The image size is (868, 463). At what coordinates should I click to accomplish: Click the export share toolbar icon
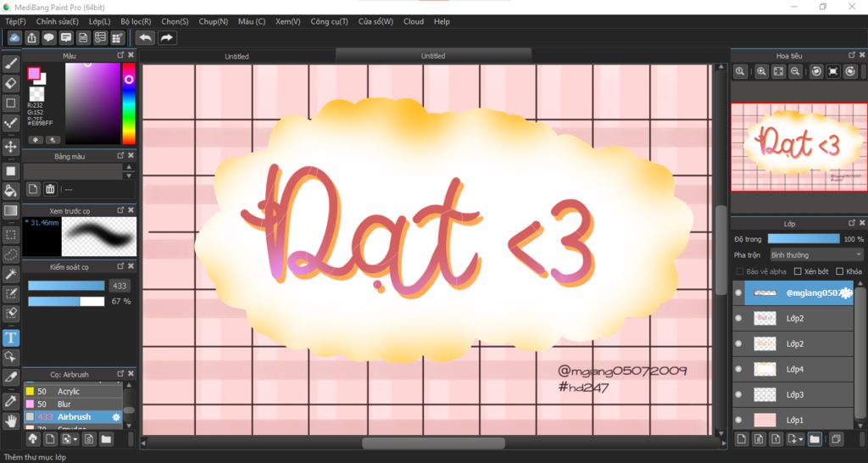[32, 37]
